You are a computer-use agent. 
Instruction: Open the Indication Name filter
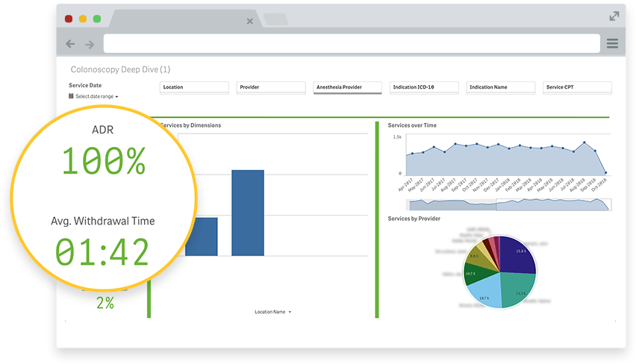click(x=501, y=87)
